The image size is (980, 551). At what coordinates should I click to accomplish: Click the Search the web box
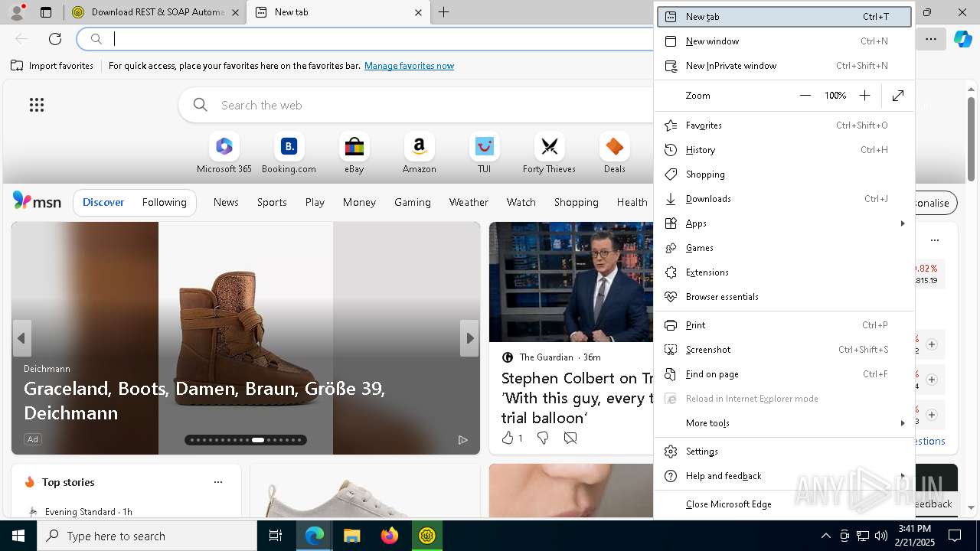(417, 105)
